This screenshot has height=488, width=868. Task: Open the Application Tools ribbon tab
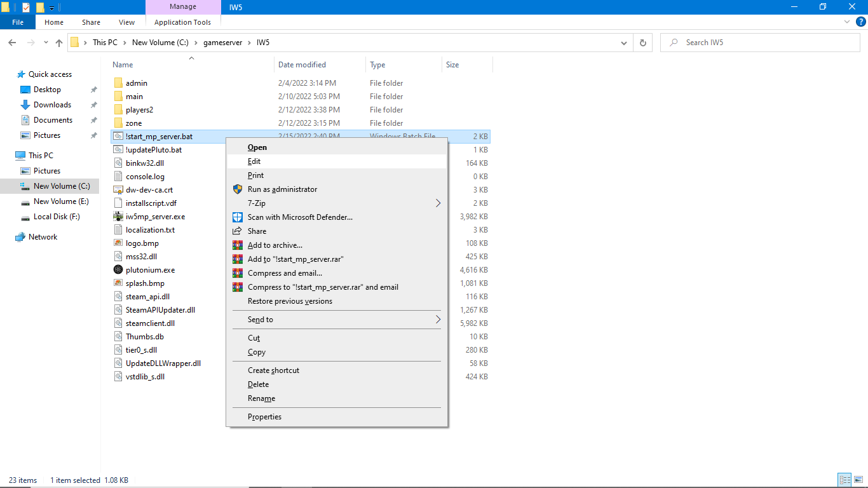[182, 22]
